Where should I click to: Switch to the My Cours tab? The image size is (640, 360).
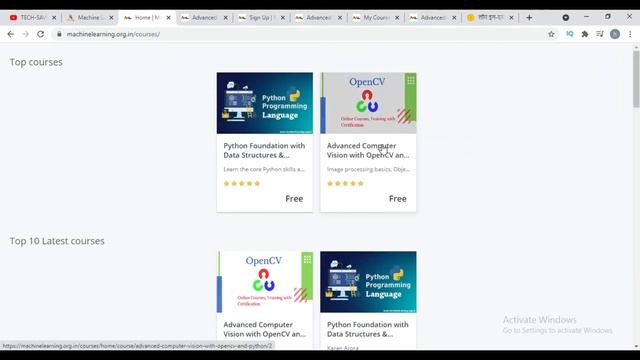coord(376,18)
